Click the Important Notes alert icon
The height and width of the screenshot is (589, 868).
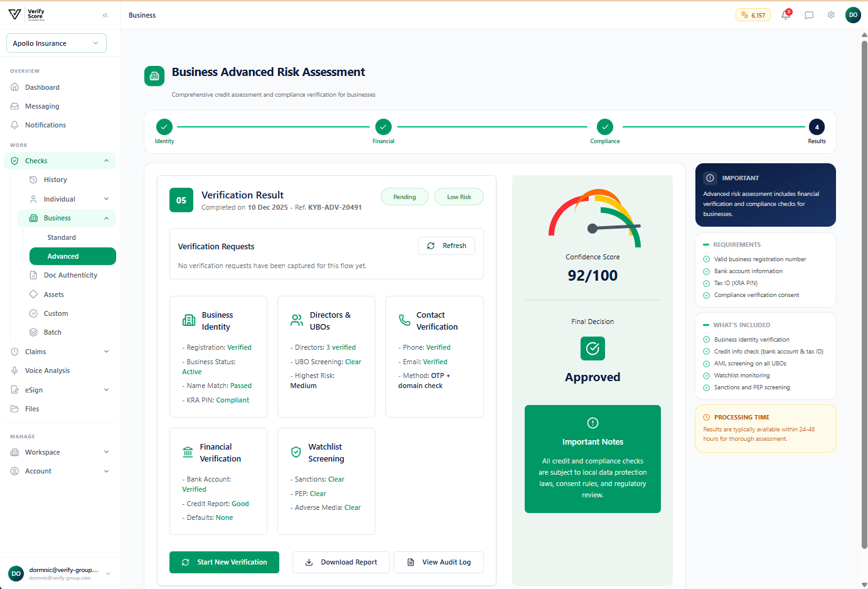tap(592, 423)
